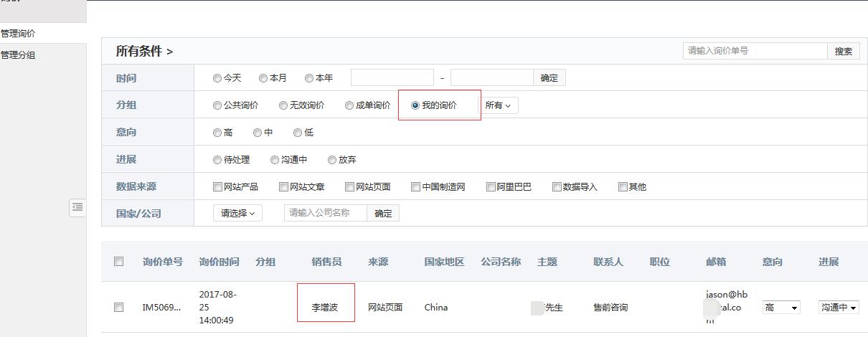Open 管理询价 in the left sidebar
868x337 pixels.
pos(18,33)
